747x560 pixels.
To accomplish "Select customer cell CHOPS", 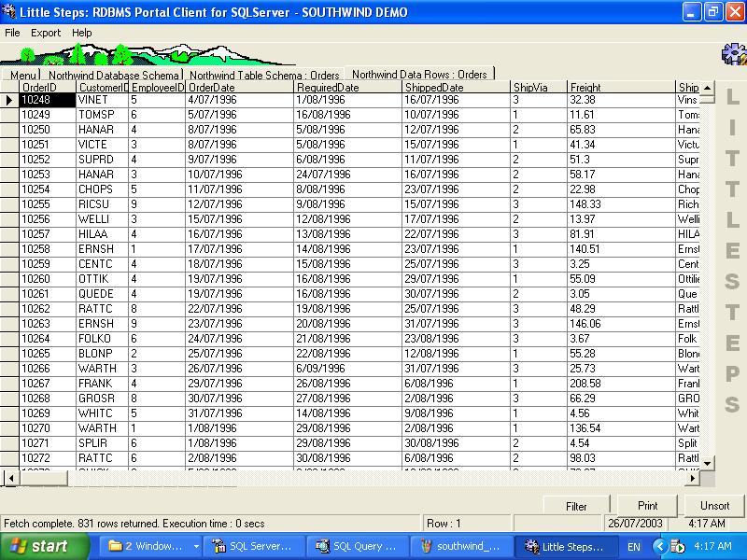I will [x=102, y=189].
